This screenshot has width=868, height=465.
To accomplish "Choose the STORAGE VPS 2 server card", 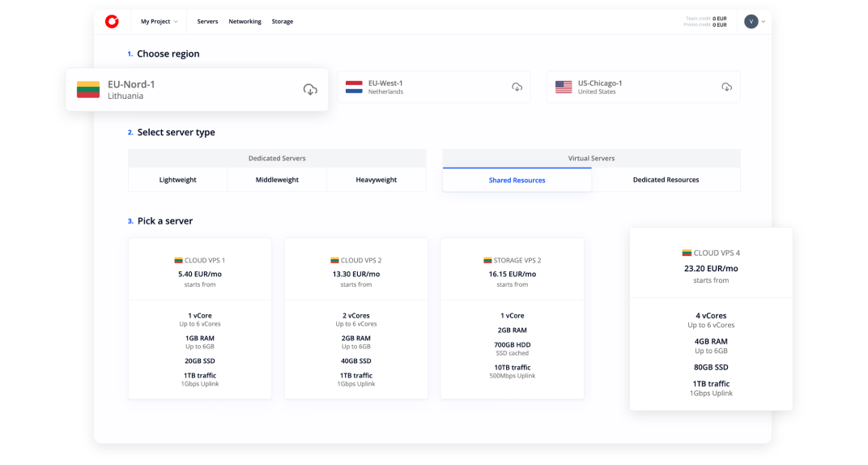I will tap(513, 318).
